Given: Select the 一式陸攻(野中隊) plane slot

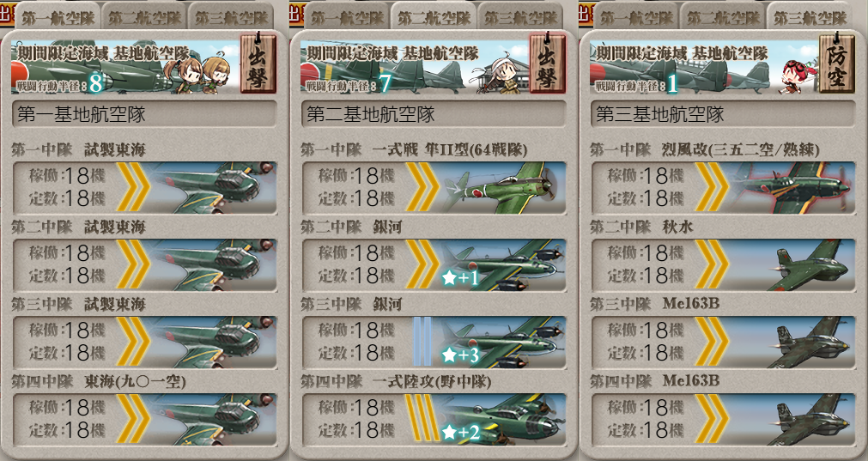Looking at the screenshot, I should tap(434, 419).
